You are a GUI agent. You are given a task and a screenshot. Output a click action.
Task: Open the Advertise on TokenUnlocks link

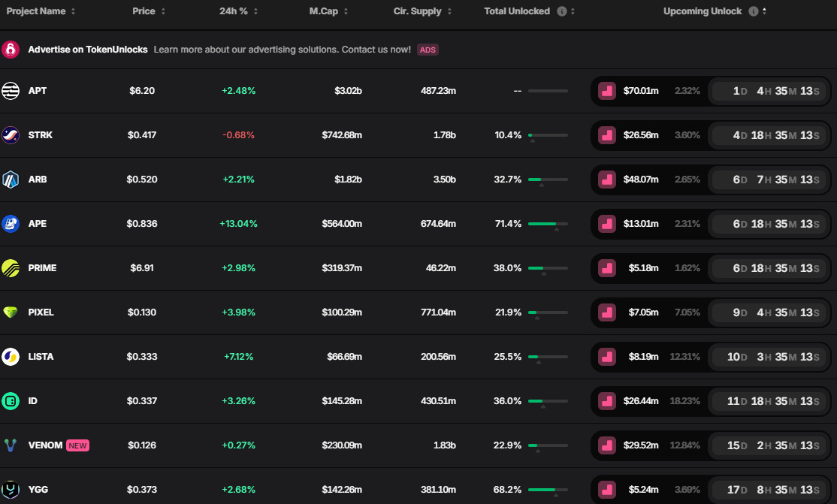88,50
